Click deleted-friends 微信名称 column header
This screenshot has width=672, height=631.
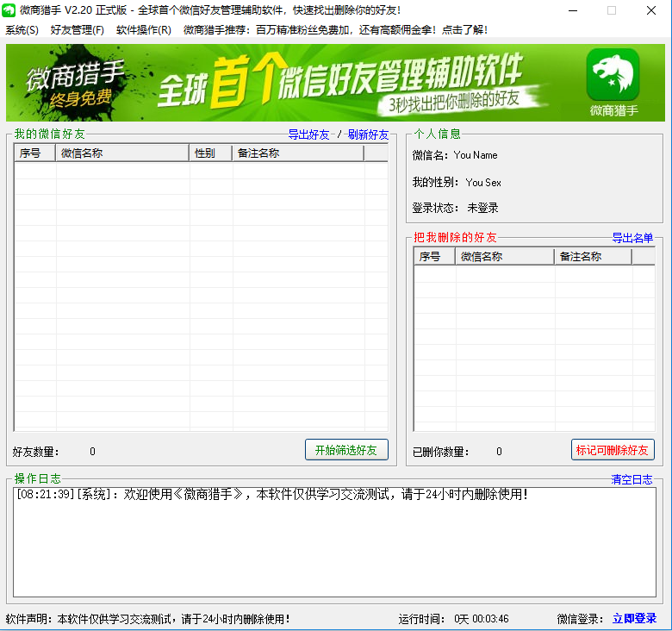pos(505,257)
